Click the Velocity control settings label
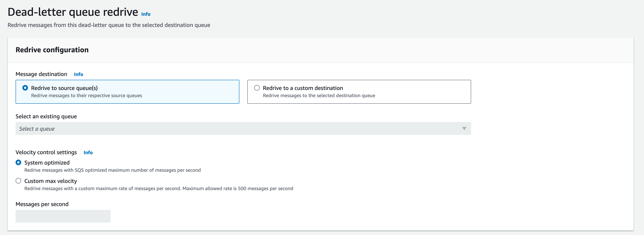This screenshot has width=644, height=235. (x=46, y=152)
